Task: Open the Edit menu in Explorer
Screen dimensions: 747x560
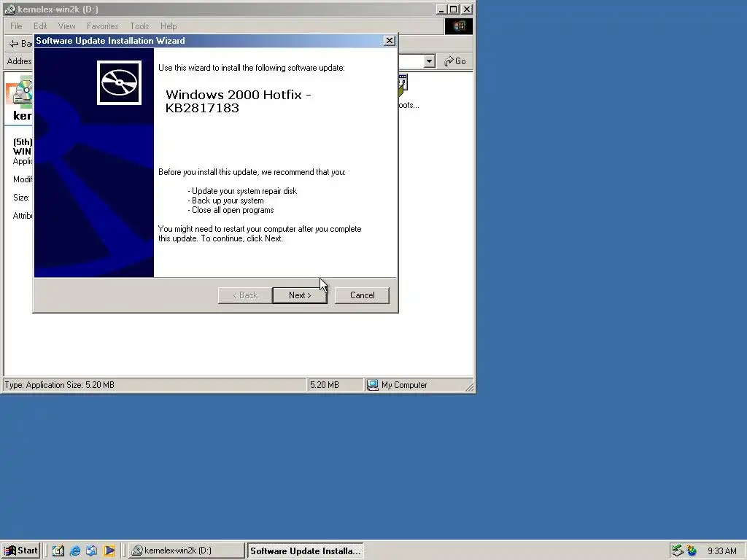Action: coord(40,26)
